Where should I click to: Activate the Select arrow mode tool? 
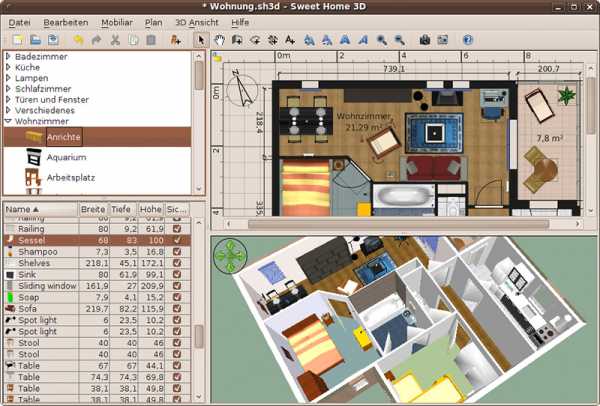[201, 40]
